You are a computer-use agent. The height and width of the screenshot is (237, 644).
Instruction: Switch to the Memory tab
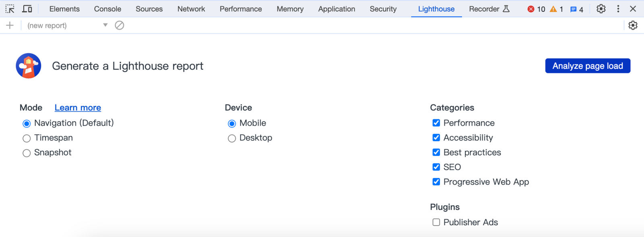coord(290,9)
